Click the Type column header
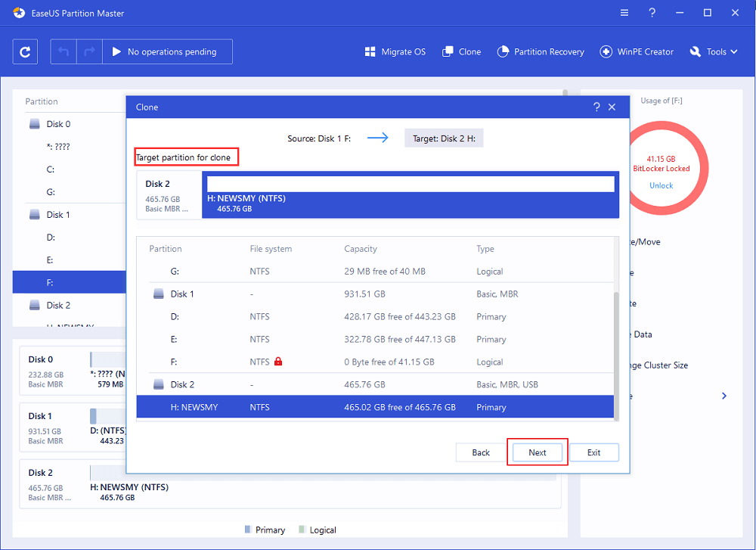The width and height of the screenshot is (756, 550). [485, 249]
